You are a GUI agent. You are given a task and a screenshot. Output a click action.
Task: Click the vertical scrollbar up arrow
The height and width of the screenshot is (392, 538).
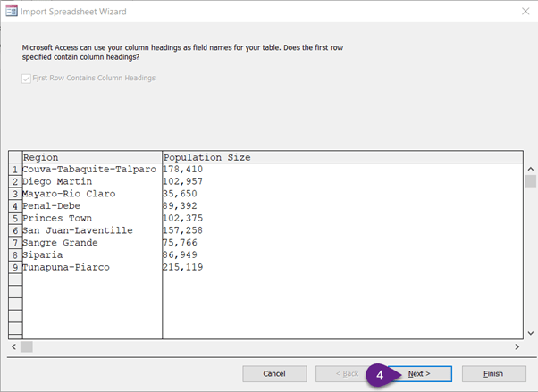point(531,168)
